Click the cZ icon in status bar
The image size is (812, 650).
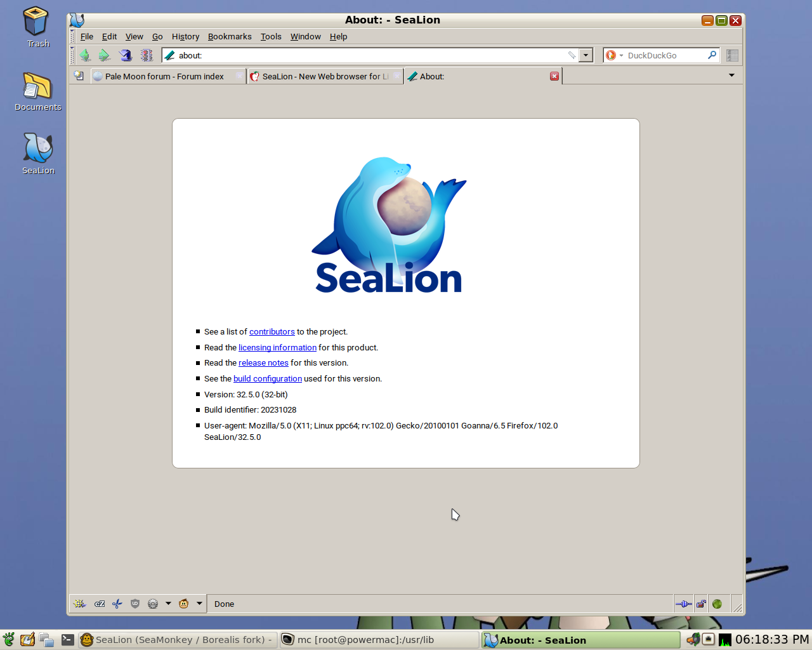(x=100, y=604)
